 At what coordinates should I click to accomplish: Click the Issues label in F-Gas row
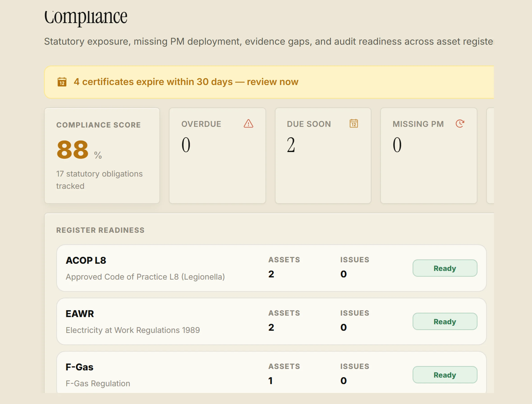pyautogui.click(x=355, y=366)
